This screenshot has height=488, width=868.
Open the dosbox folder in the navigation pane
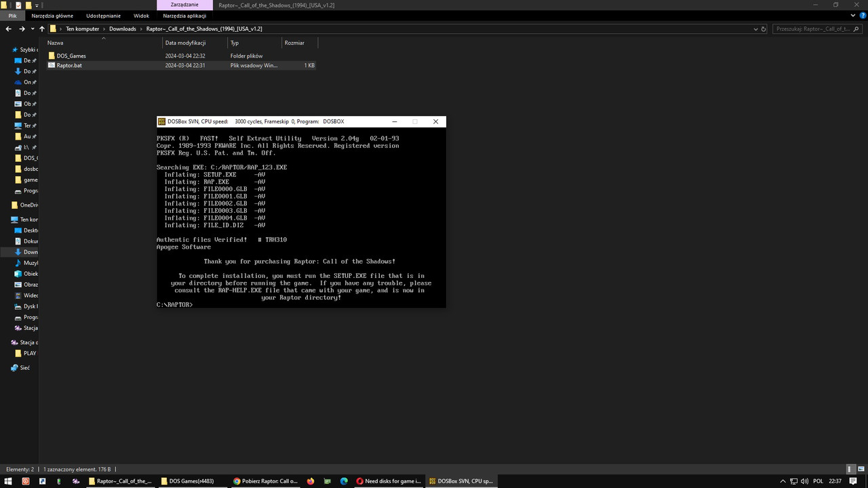pyautogui.click(x=26, y=169)
